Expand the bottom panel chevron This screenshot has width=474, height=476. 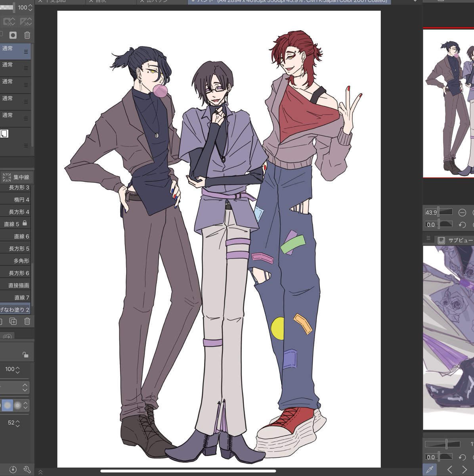click(x=40, y=472)
